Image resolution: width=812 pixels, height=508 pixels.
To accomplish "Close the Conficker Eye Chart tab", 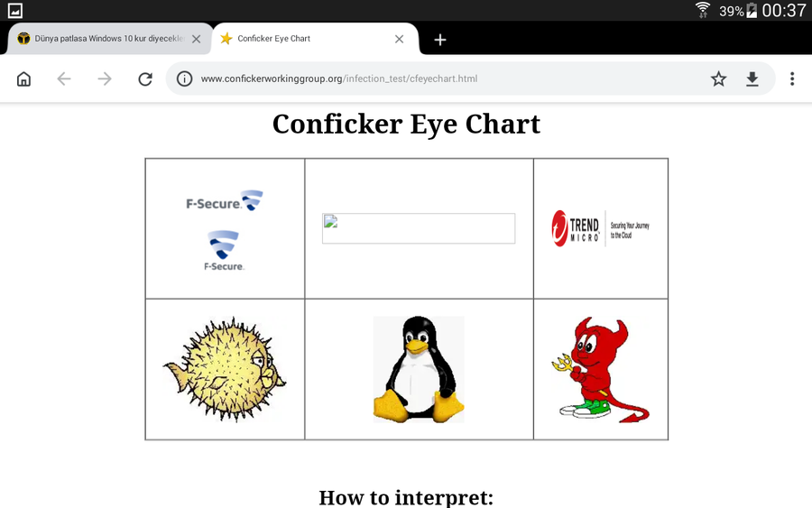I will point(400,39).
